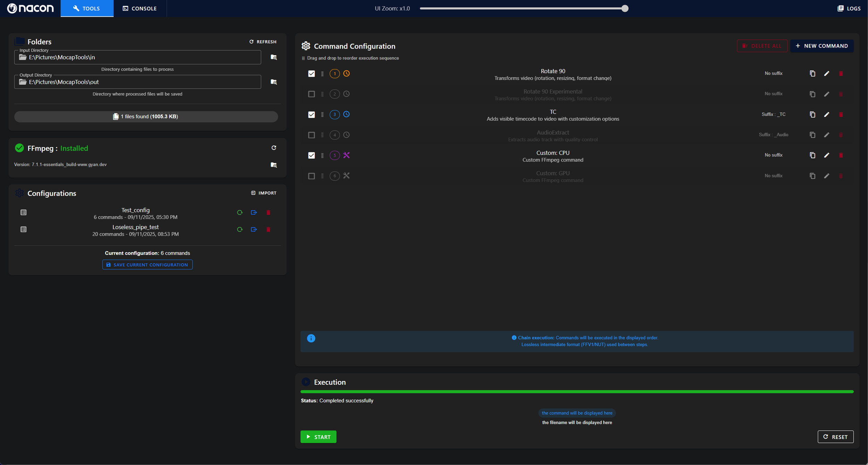Enable the AudioExtract command checkbox
868x465 pixels.
311,135
